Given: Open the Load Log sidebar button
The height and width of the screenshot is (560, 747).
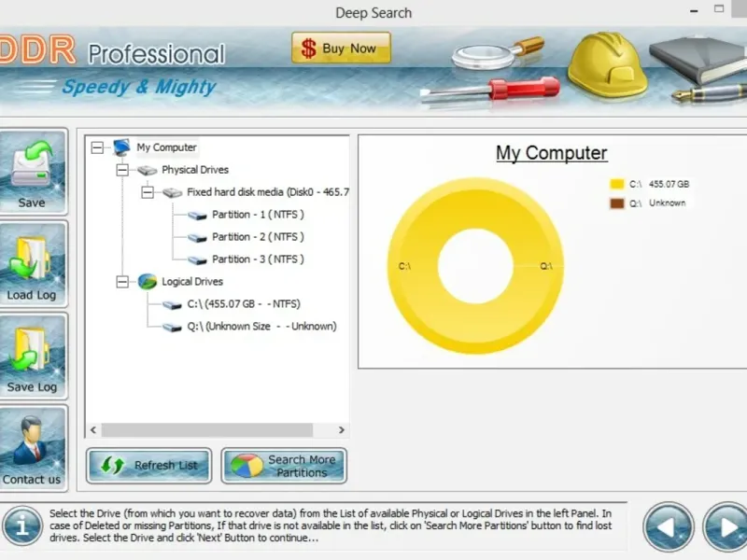Looking at the screenshot, I should (32, 265).
